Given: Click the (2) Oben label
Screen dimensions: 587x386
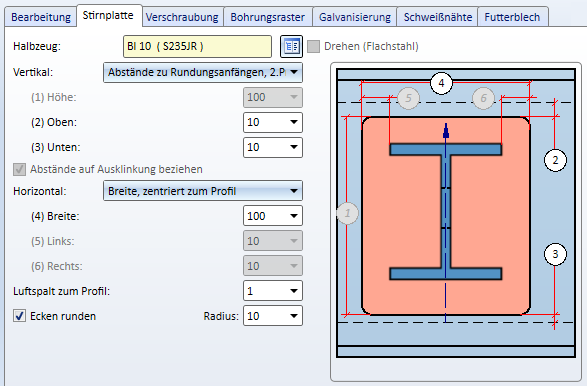Looking at the screenshot, I should 54,122.
